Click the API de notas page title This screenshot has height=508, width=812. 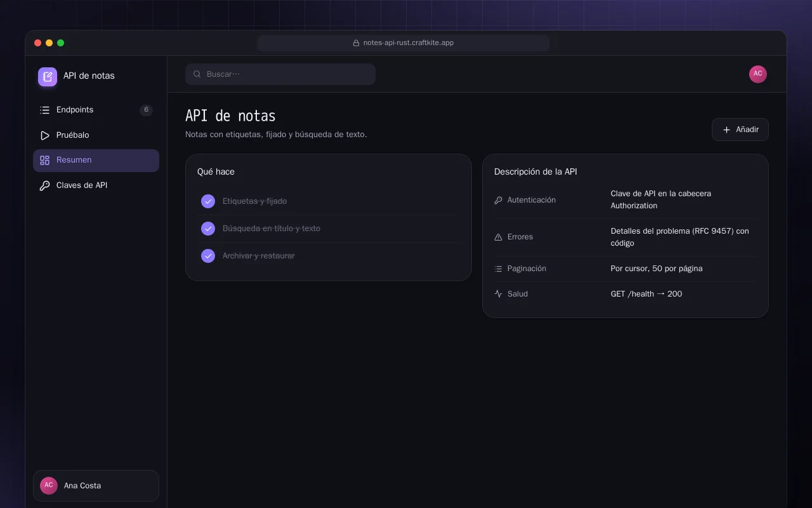point(230,116)
